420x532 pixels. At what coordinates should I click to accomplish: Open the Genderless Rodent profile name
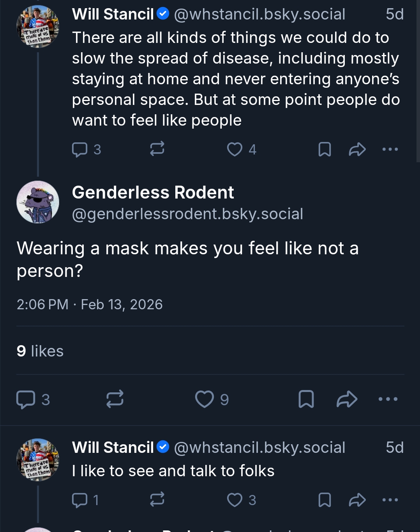[x=153, y=192]
